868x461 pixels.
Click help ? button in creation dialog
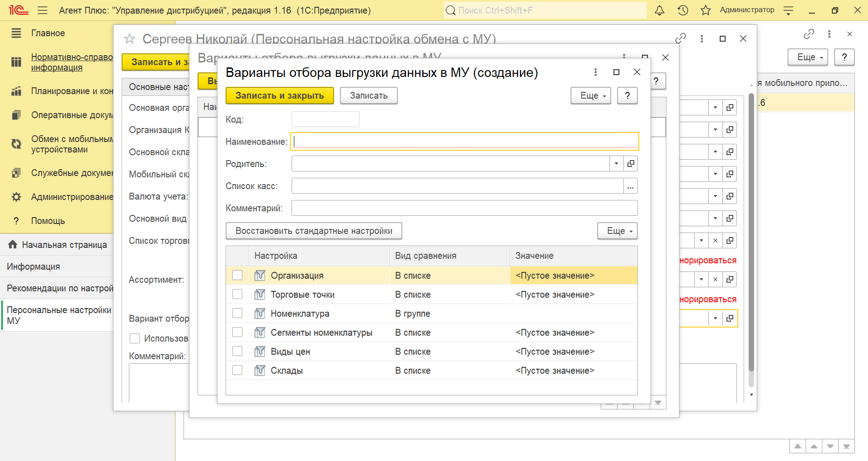627,95
